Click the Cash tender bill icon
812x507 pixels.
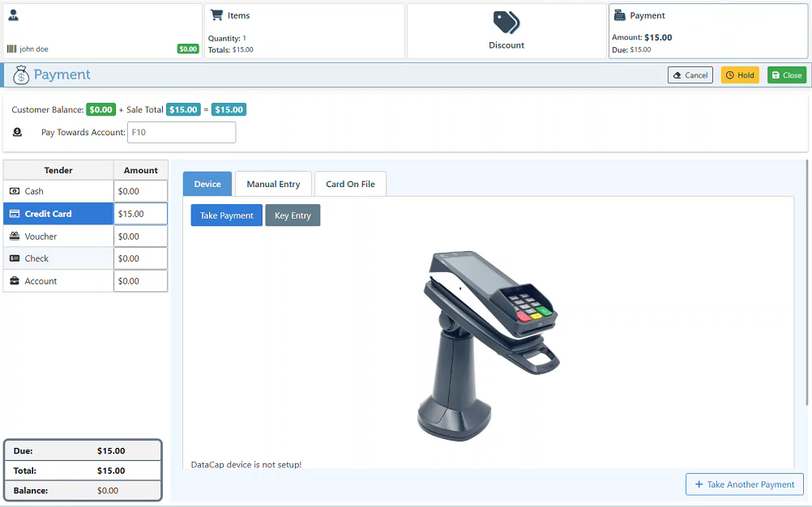coord(15,191)
